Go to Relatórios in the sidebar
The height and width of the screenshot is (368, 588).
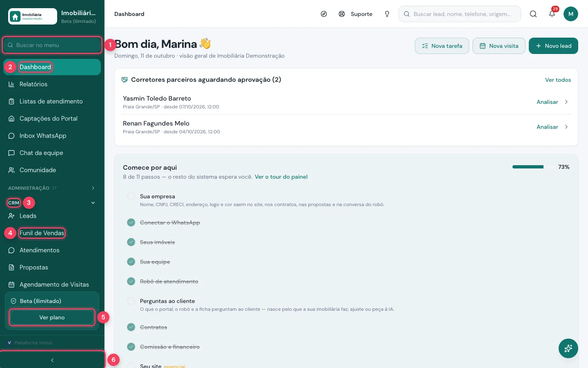pyautogui.click(x=52, y=84)
